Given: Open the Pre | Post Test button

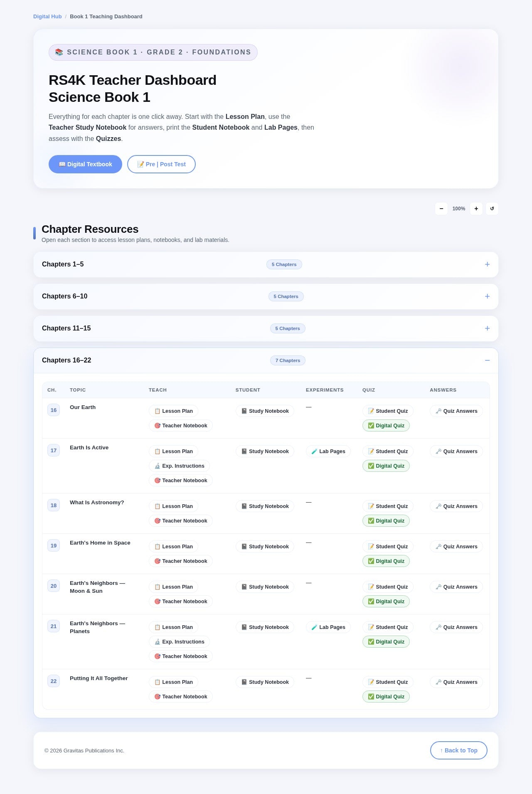Looking at the screenshot, I should [x=161, y=164].
